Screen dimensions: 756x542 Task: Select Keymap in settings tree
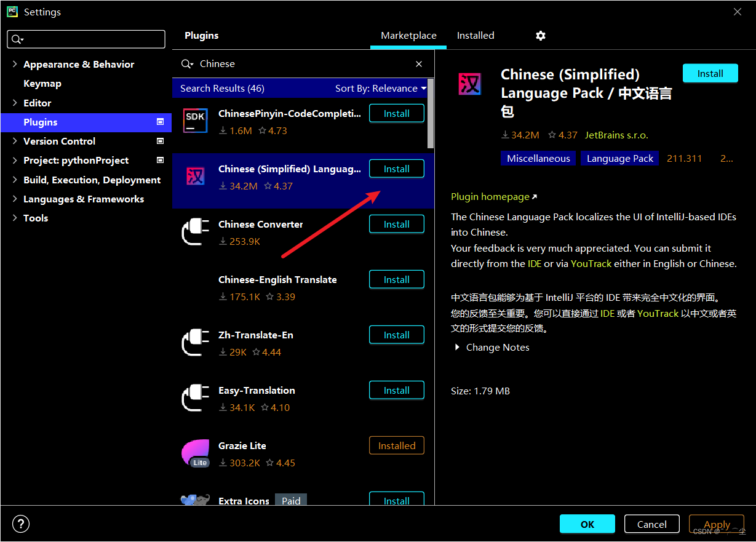(42, 84)
